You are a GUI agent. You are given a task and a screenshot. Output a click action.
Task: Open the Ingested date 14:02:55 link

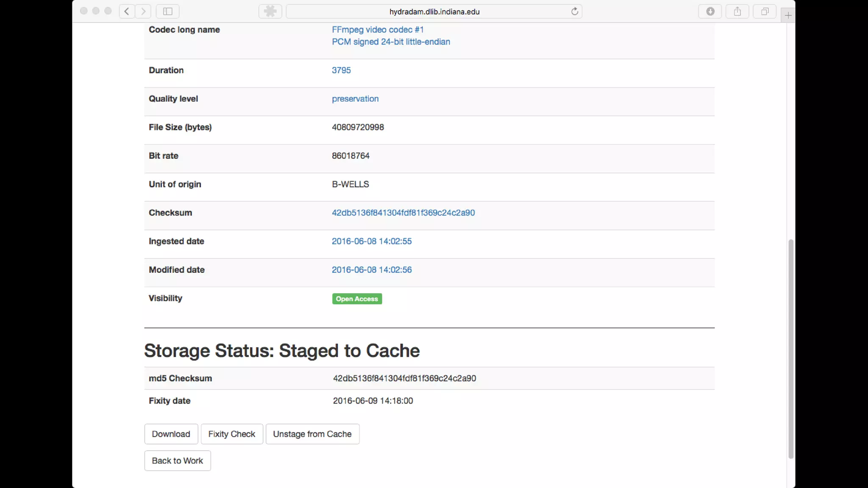click(372, 241)
